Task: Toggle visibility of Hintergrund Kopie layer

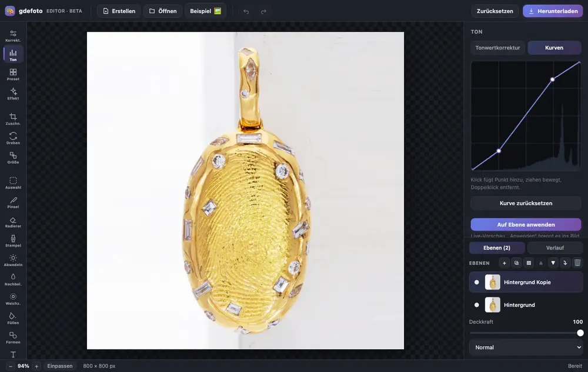Action: point(477,283)
